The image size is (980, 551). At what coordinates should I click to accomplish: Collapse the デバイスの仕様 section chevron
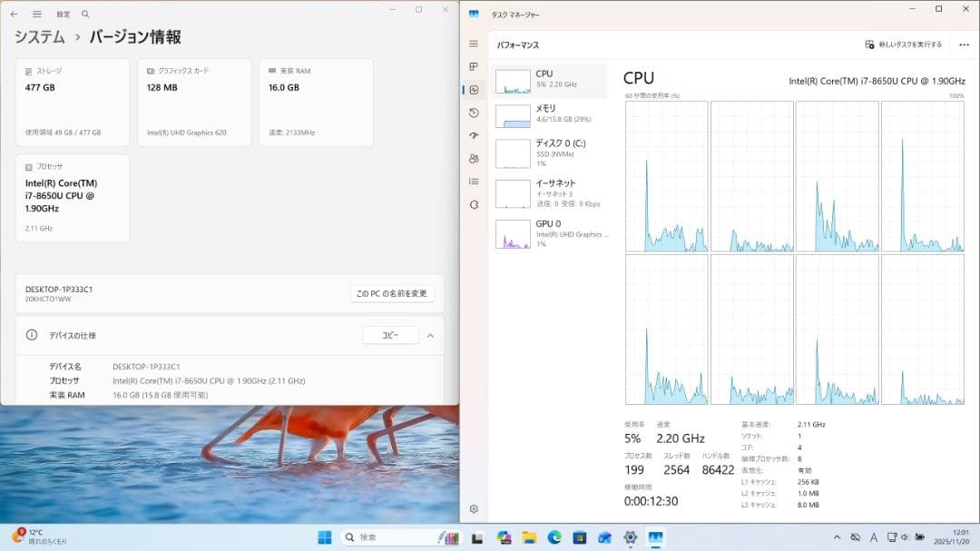[x=429, y=334]
